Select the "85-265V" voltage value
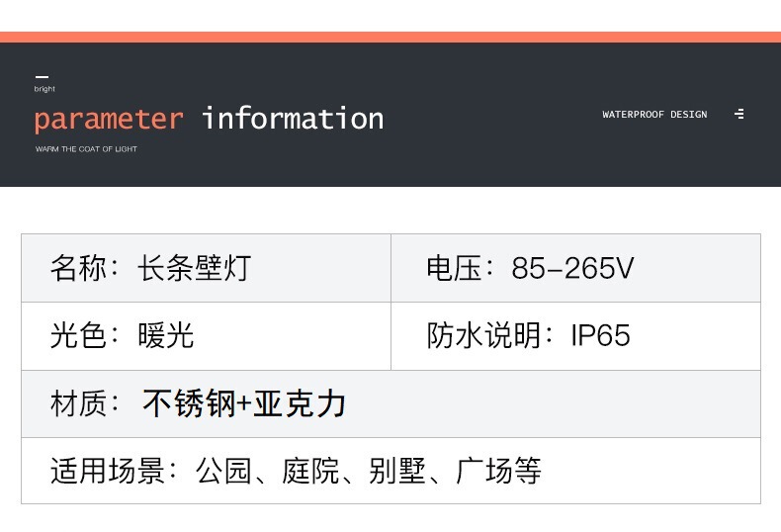This screenshot has height=532, width=781. tap(572, 268)
